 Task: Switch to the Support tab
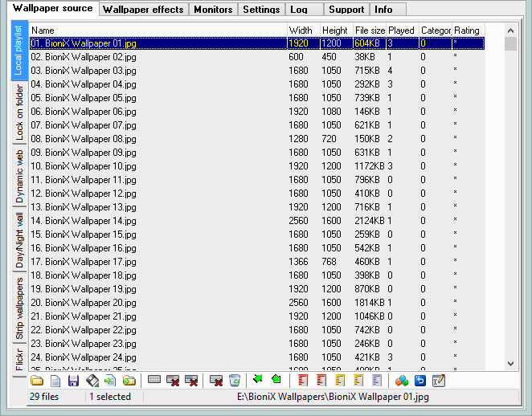coord(346,10)
